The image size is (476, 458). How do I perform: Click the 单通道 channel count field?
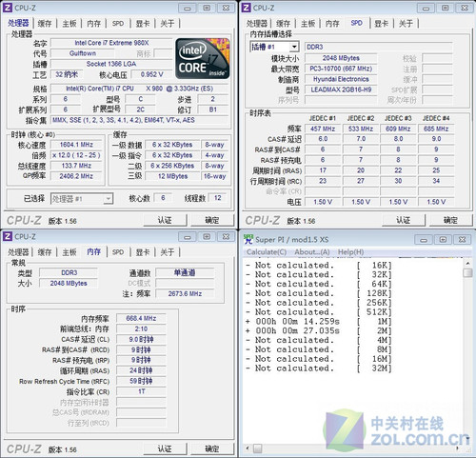[185, 272]
